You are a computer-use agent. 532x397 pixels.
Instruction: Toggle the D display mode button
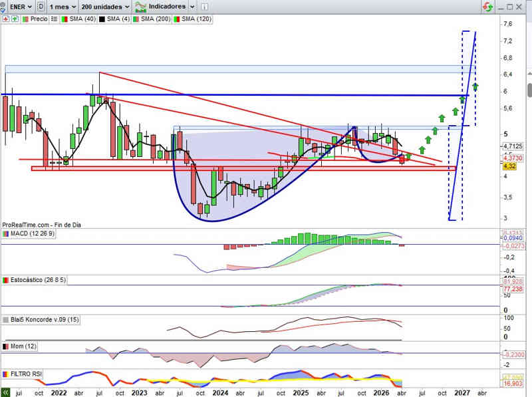click(x=41, y=7)
